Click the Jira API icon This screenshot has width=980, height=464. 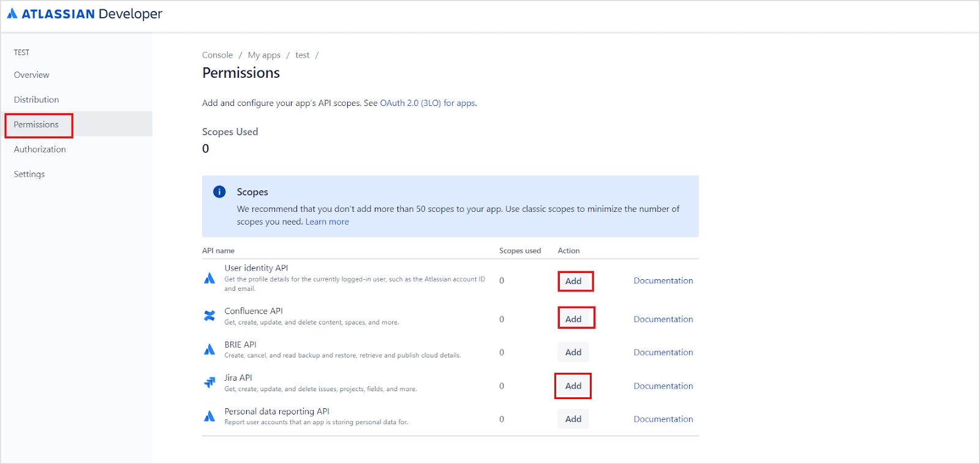click(209, 383)
